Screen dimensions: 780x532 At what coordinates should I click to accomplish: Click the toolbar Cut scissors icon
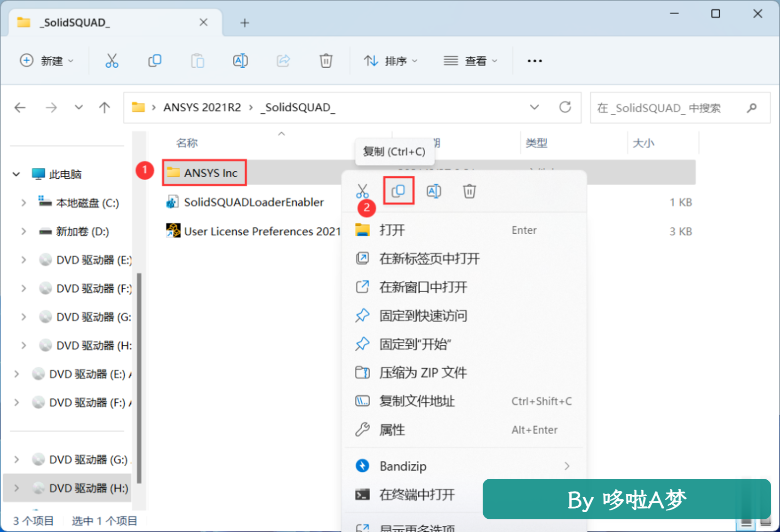point(112,61)
